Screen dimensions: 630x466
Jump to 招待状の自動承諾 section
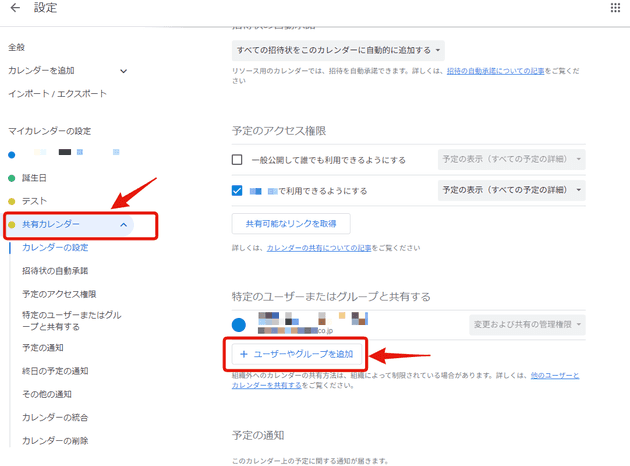point(55,271)
